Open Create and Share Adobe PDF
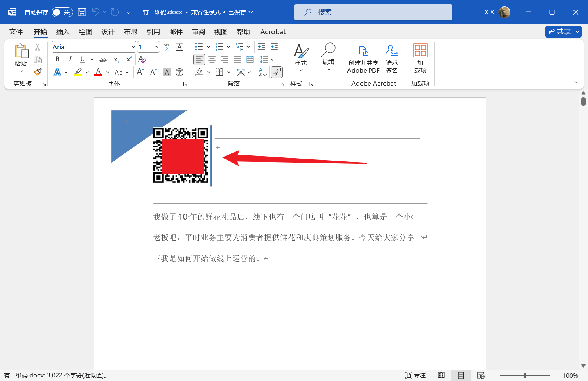 pyautogui.click(x=363, y=59)
